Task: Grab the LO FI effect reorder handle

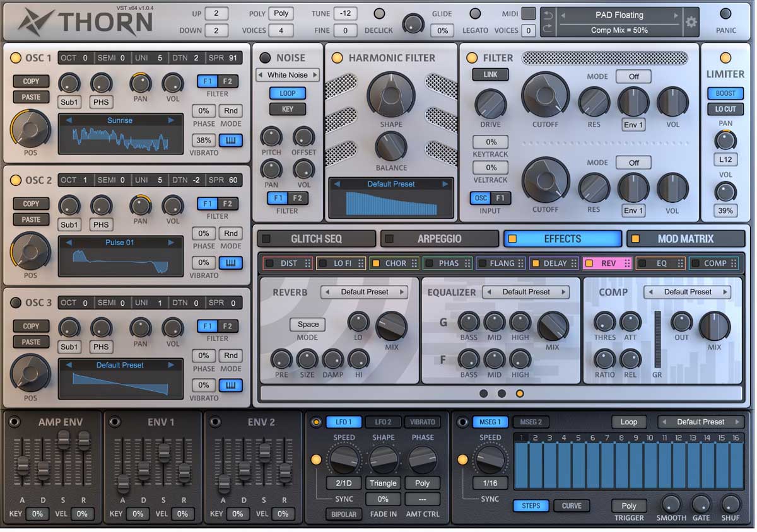Action: point(362,263)
